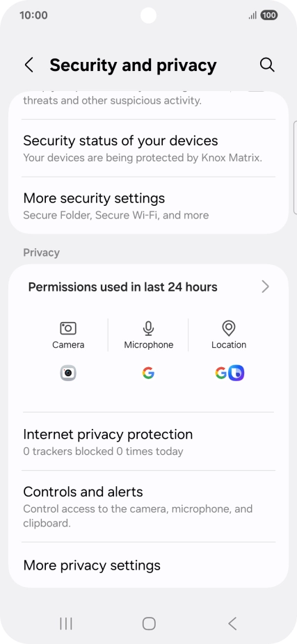
Task: Select the Camera app icon under Camera
Action: coord(68,373)
